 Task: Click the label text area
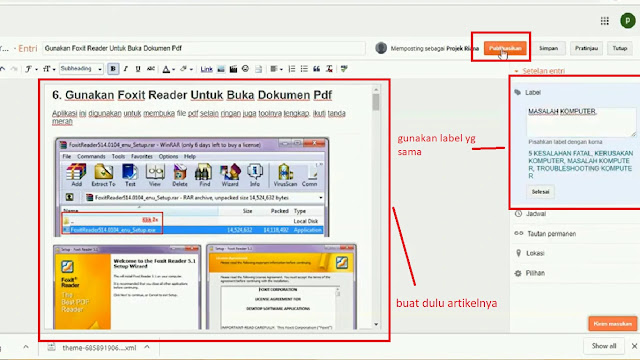click(x=581, y=122)
